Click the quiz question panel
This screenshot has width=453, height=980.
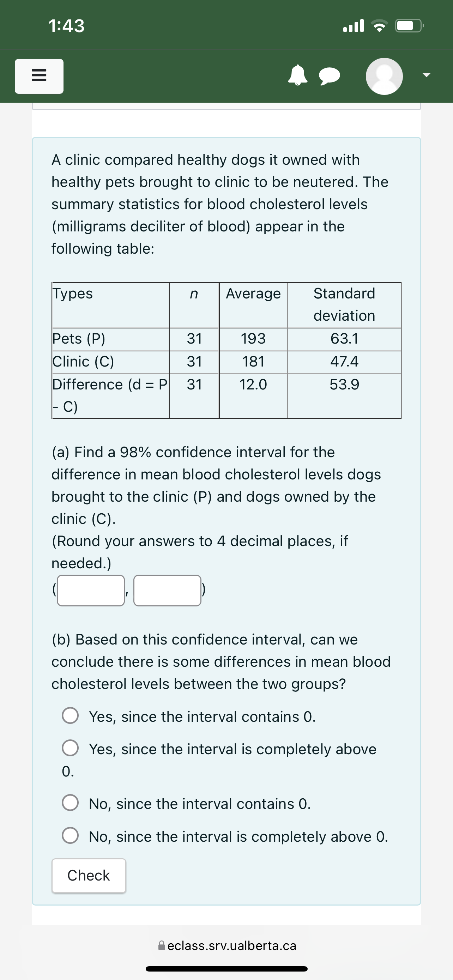pyautogui.click(x=226, y=495)
